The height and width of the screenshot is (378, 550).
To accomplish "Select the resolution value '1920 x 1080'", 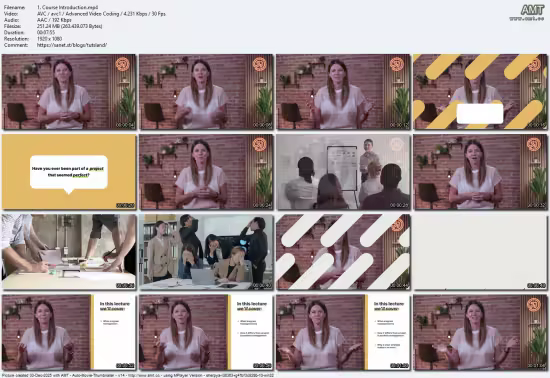I will 49,39.
